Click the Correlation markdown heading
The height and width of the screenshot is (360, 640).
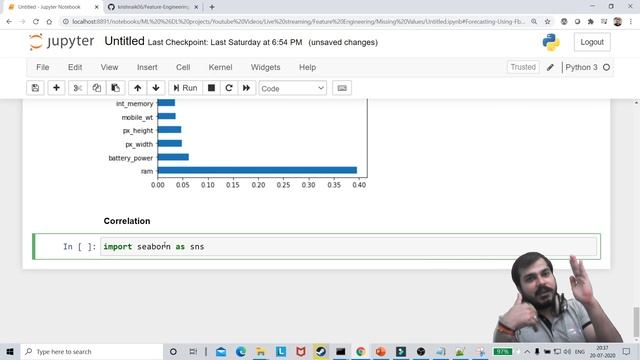127,221
